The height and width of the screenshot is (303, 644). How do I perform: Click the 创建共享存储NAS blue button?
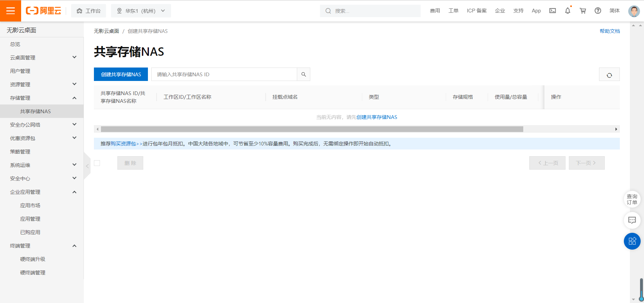coord(121,75)
